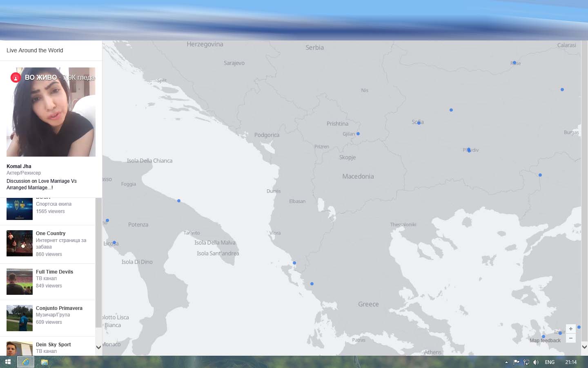Select live video dot at Sofia
The width and height of the screenshot is (588, 368).
click(x=419, y=123)
